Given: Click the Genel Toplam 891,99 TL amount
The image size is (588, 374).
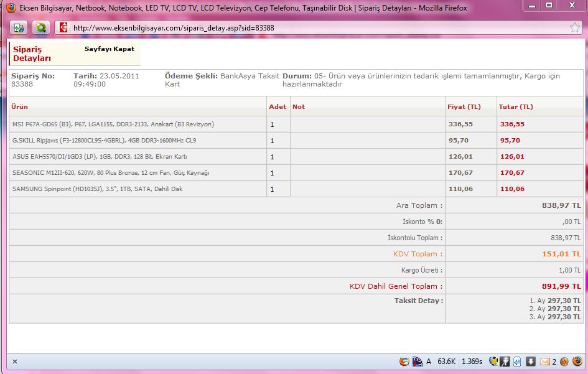Looking at the screenshot, I should click(x=561, y=286).
